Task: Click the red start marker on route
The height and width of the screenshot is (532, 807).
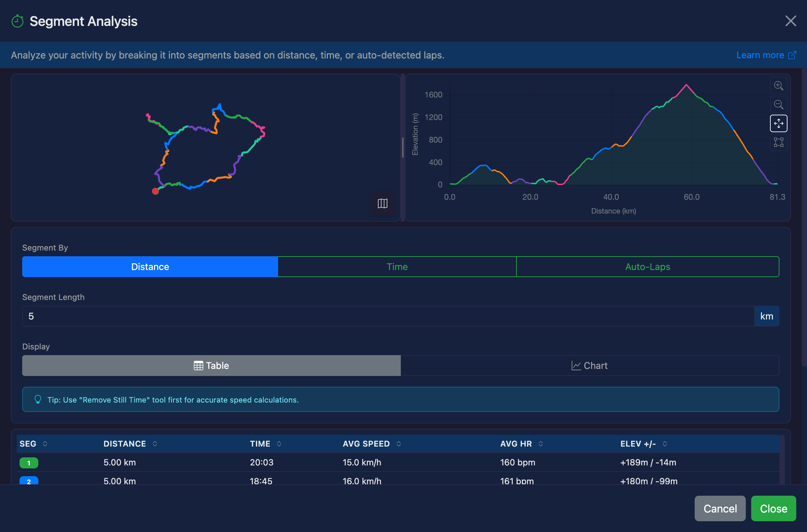Action: (x=155, y=191)
